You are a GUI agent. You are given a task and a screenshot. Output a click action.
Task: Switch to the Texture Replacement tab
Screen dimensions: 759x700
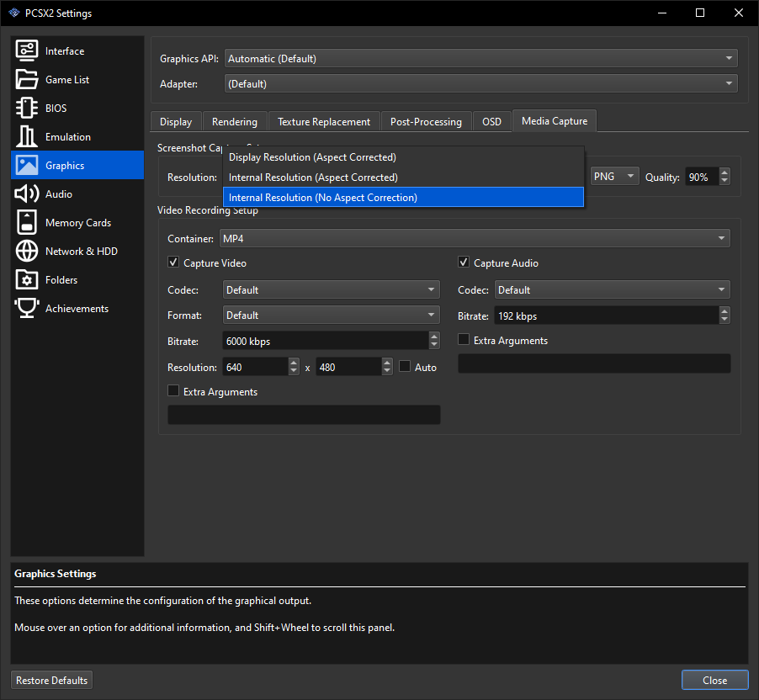coord(324,121)
